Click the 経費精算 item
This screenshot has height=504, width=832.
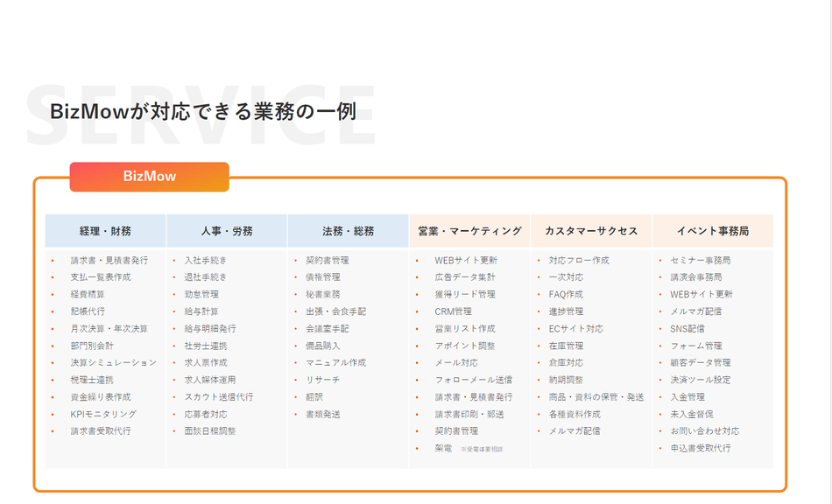click(88, 294)
